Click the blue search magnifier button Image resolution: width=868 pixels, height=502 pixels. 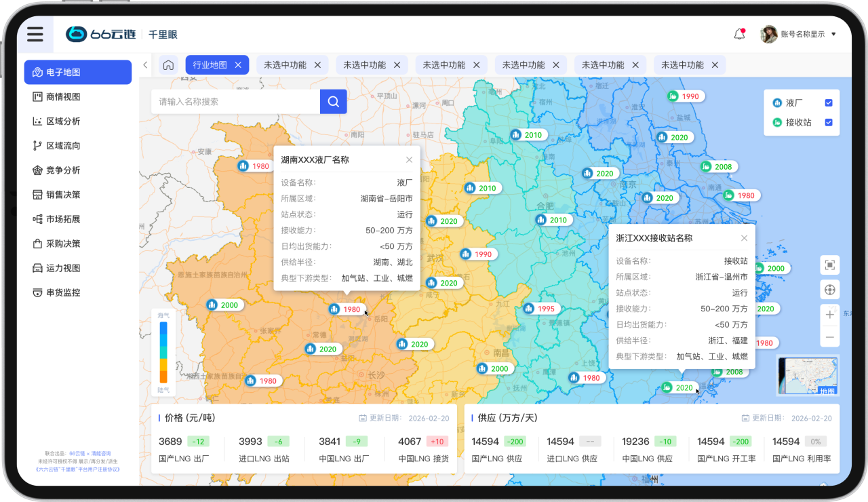[333, 102]
